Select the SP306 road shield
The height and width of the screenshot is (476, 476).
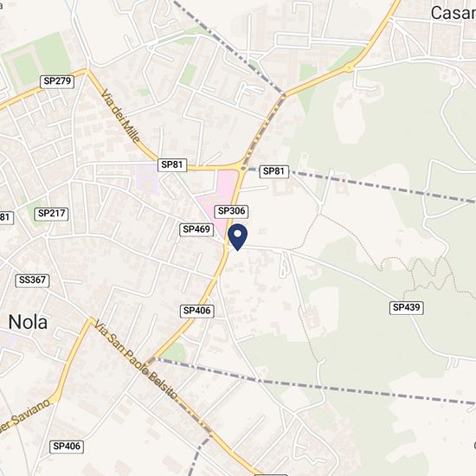231,211
